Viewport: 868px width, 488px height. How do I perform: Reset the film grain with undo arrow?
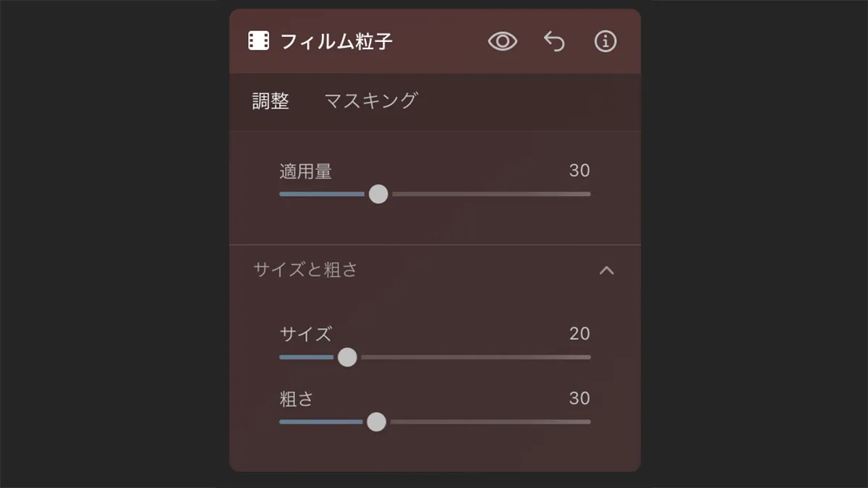[554, 41]
